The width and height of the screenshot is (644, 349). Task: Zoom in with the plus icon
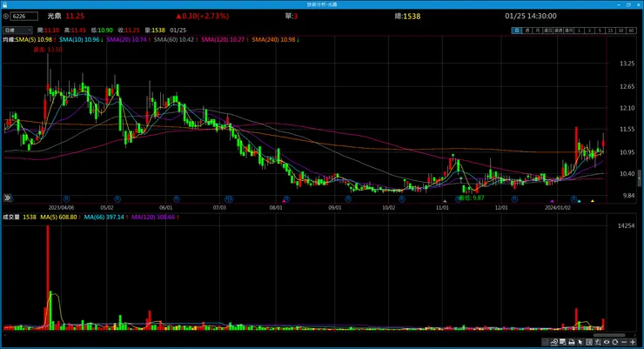tap(633, 342)
